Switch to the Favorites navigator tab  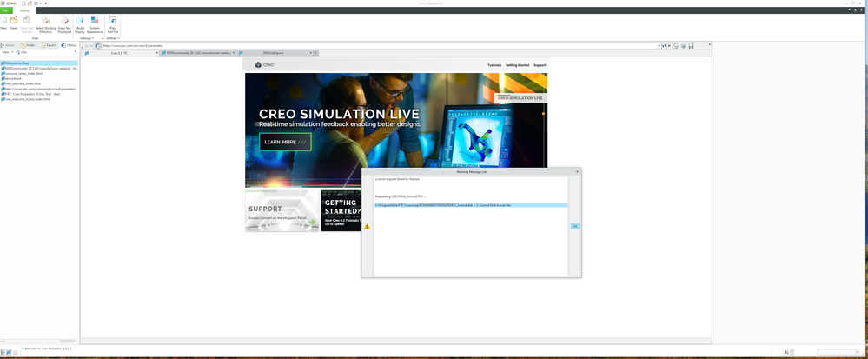coord(49,45)
